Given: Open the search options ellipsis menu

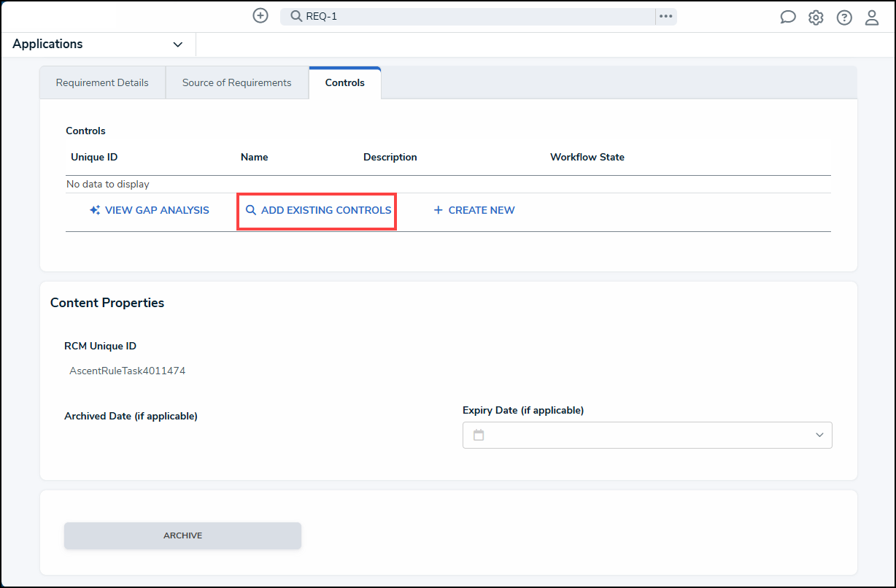Looking at the screenshot, I should click(x=665, y=16).
